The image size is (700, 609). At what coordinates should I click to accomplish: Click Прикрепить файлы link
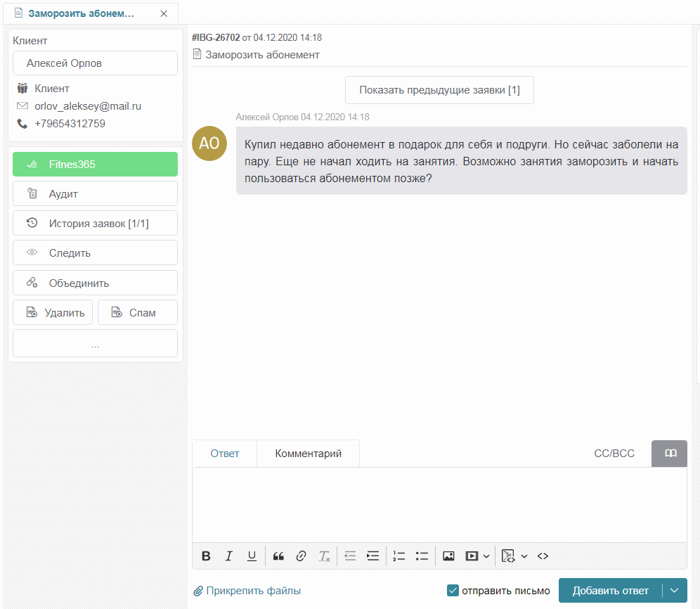click(x=247, y=591)
